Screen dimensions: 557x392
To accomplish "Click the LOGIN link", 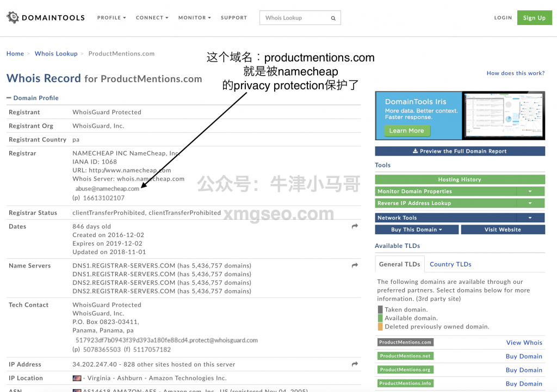I will pyautogui.click(x=503, y=17).
